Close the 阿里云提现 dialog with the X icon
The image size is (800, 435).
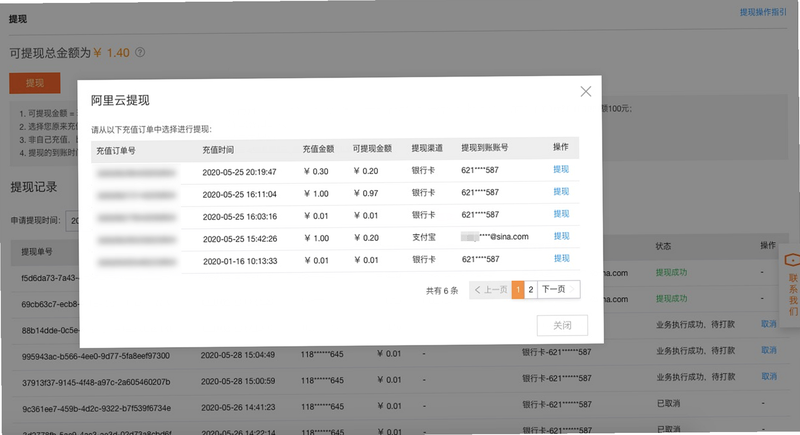[x=586, y=91]
